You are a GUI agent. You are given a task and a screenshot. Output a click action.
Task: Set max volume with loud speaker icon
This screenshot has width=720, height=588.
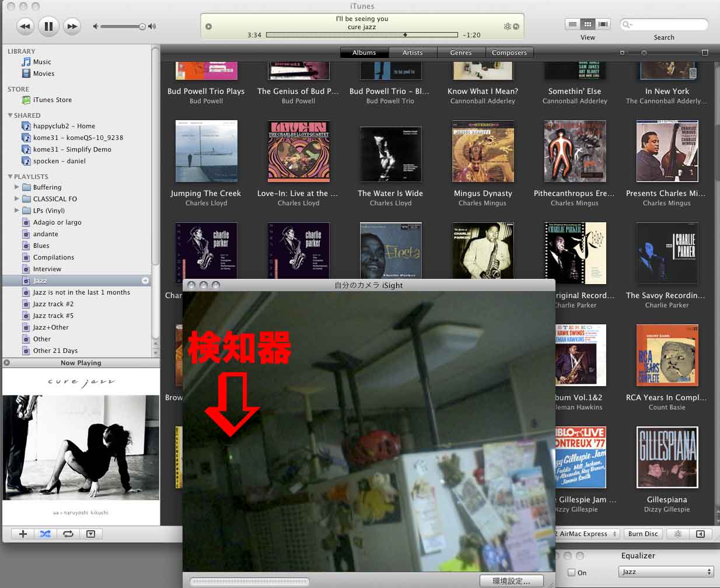(x=152, y=26)
